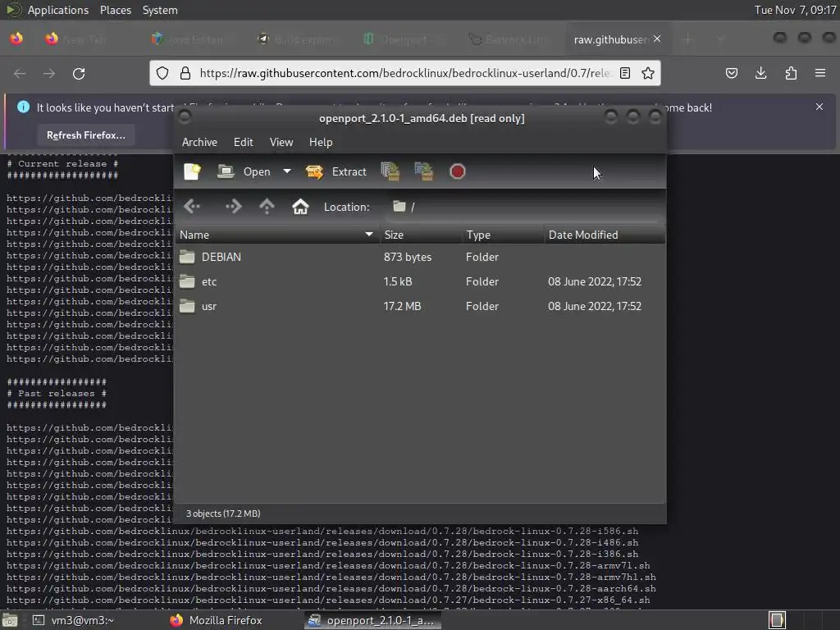This screenshot has height=630, width=840.
Task: Open the Places menu in top panel
Action: (x=115, y=10)
